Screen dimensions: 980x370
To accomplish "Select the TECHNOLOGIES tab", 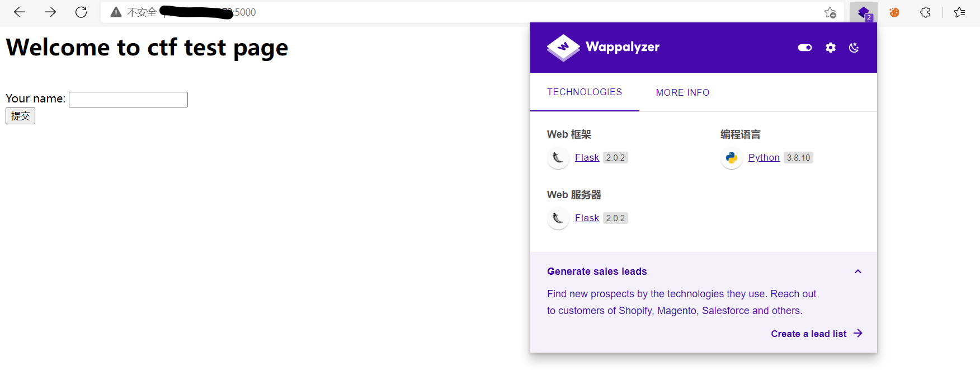I will coord(585,92).
